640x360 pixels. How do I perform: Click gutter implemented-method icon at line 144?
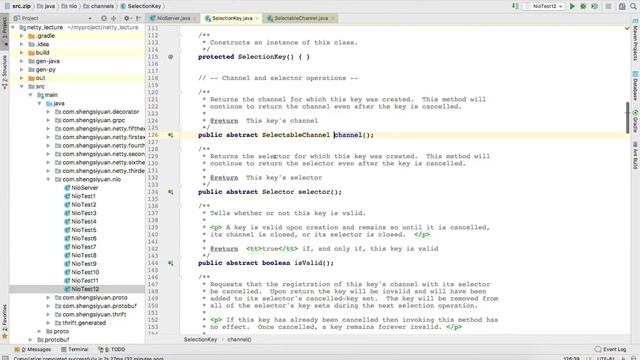pyautogui.click(x=171, y=263)
